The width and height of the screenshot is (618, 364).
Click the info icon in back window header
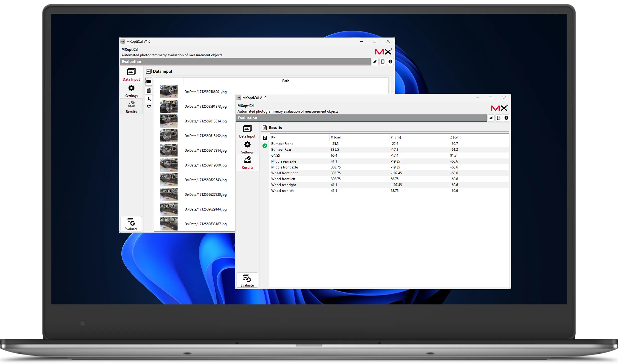pyautogui.click(x=390, y=61)
